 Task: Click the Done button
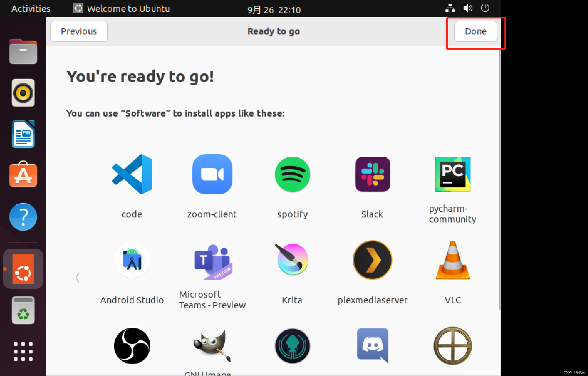[475, 31]
